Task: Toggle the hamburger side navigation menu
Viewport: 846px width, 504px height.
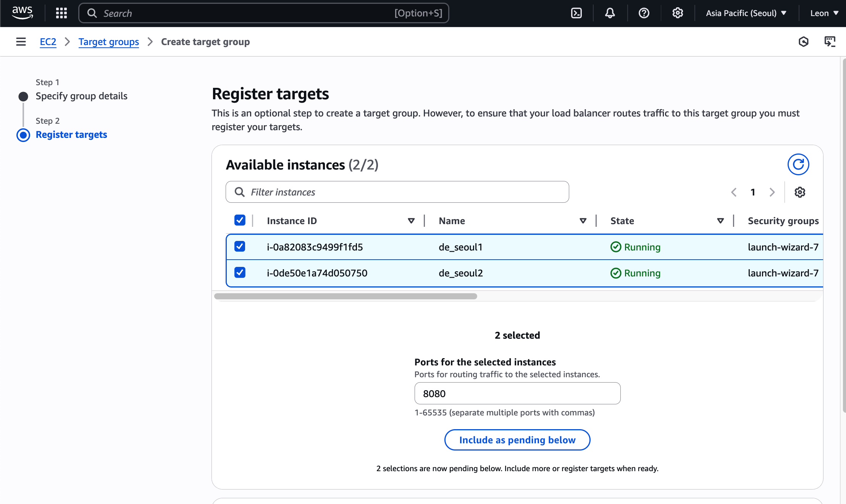Action: [21, 42]
